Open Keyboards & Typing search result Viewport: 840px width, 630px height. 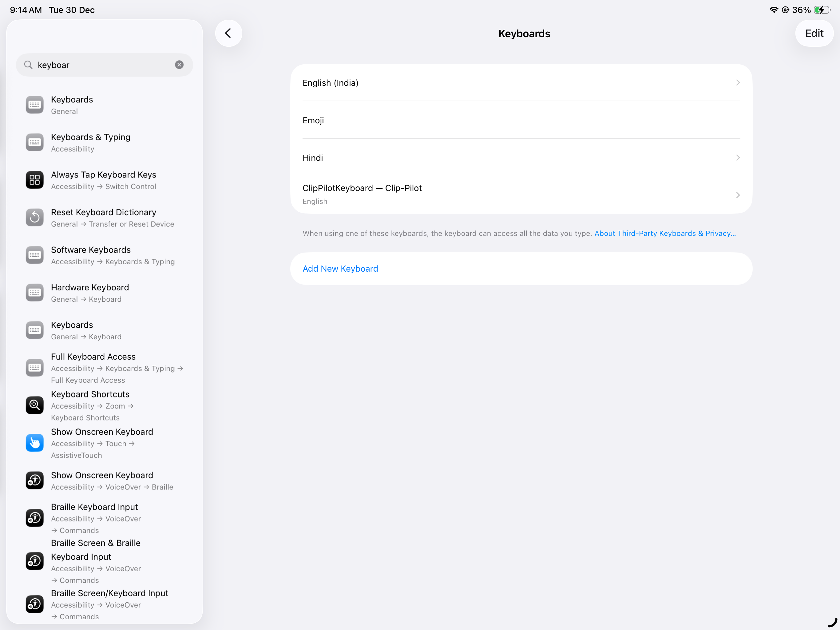(x=105, y=143)
